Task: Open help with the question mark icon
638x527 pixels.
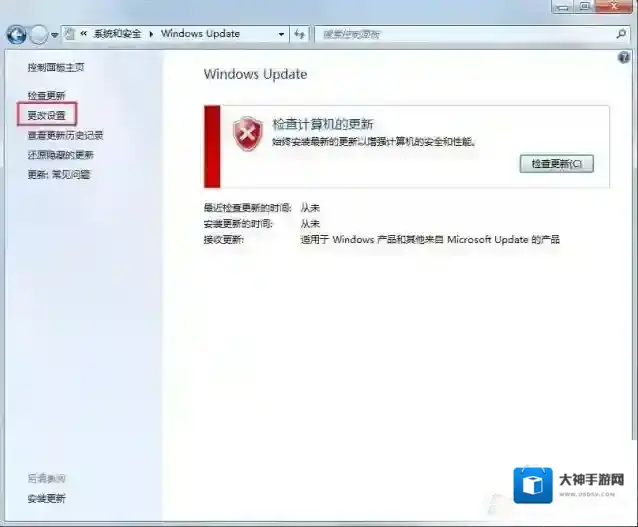Action: 624,57
